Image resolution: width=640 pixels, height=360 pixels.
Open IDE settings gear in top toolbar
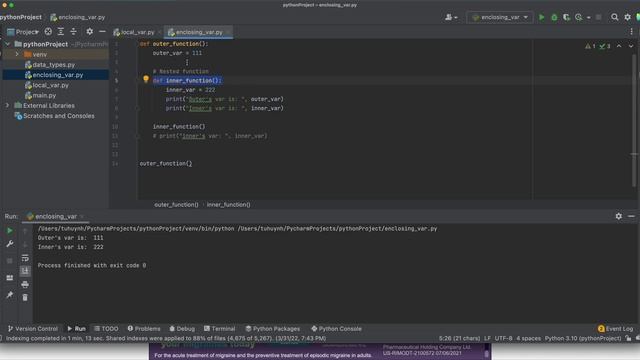(627, 17)
